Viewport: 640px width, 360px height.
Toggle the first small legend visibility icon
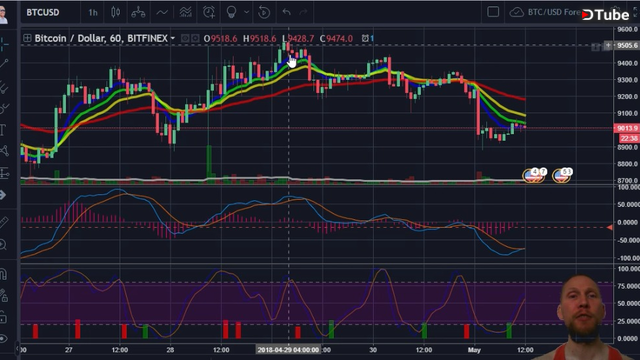point(185,38)
